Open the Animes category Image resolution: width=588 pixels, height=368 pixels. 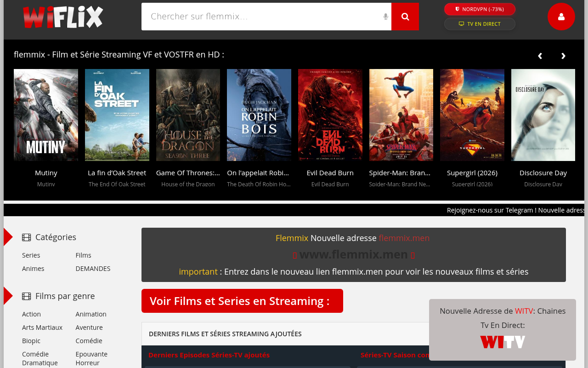(33, 269)
